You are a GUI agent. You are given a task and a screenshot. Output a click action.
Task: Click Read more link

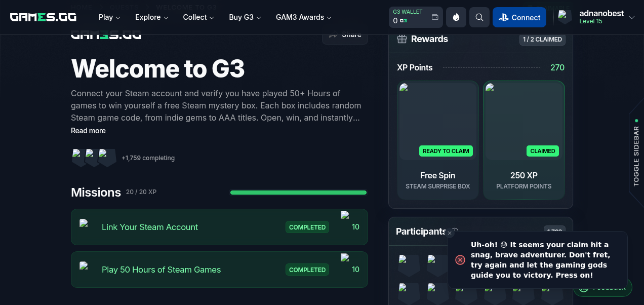point(88,131)
